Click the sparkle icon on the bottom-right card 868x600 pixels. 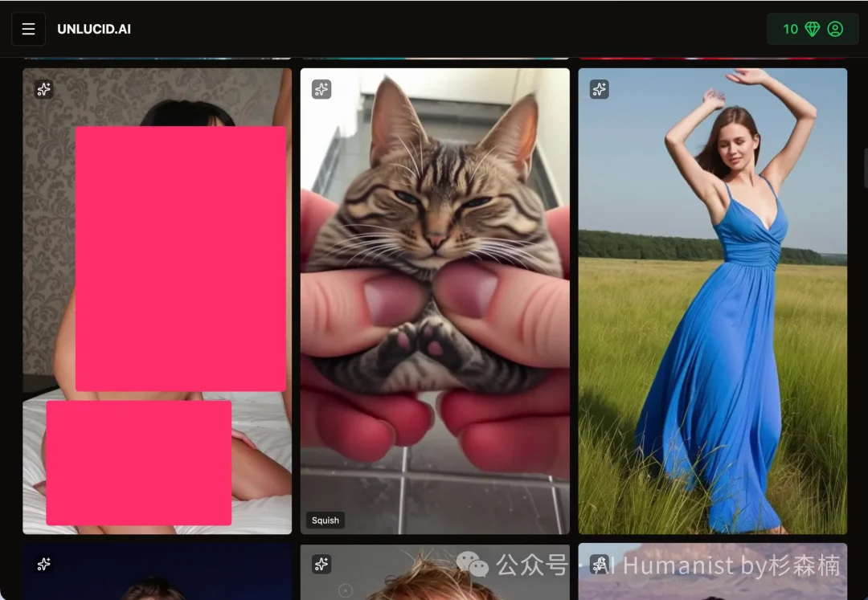click(x=599, y=565)
